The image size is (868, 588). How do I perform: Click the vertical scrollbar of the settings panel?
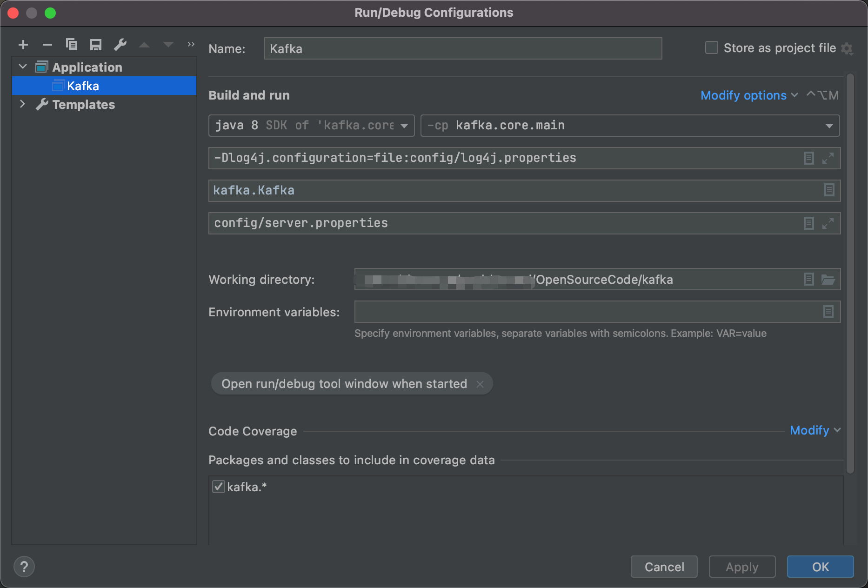[850, 274]
